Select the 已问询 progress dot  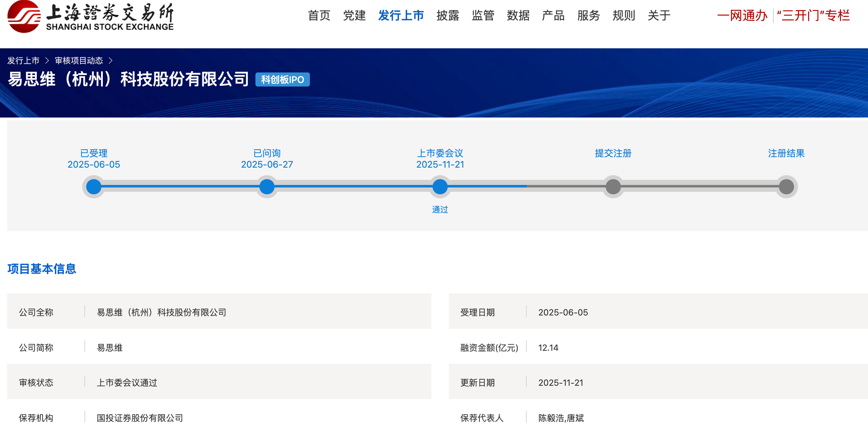click(x=267, y=187)
